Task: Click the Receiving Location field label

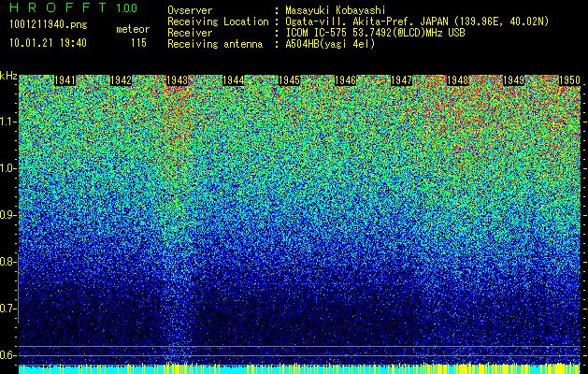Action: pyautogui.click(x=218, y=22)
